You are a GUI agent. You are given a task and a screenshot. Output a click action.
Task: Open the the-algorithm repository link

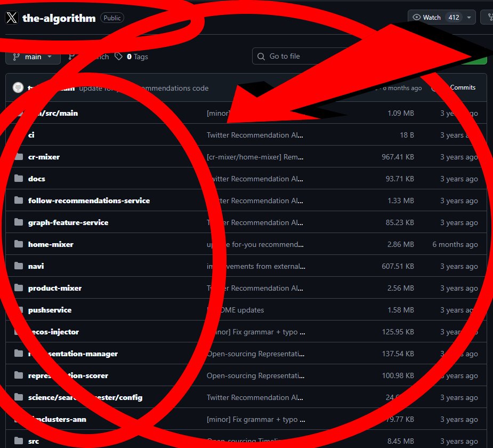click(59, 18)
